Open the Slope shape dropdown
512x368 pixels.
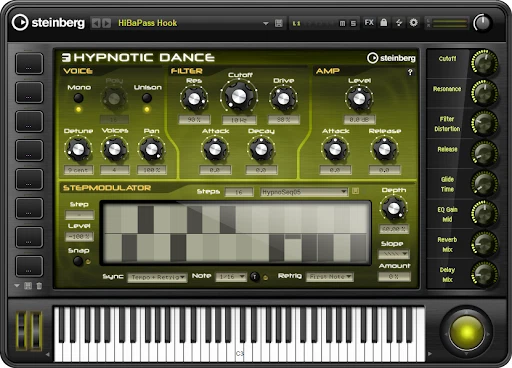(x=394, y=254)
